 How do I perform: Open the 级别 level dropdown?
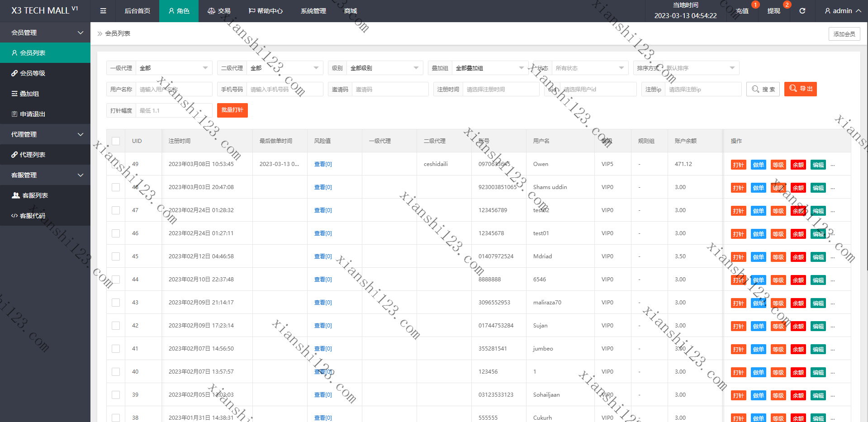(385, 68)
